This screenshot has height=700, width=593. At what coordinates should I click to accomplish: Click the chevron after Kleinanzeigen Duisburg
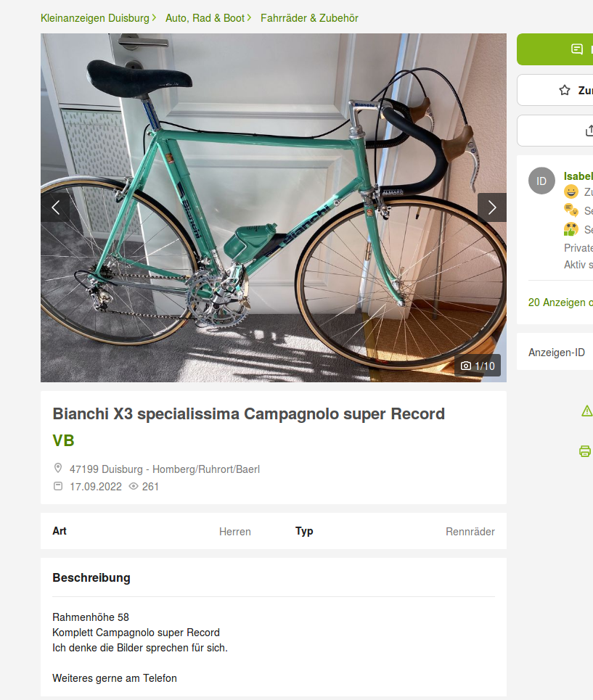154,18
